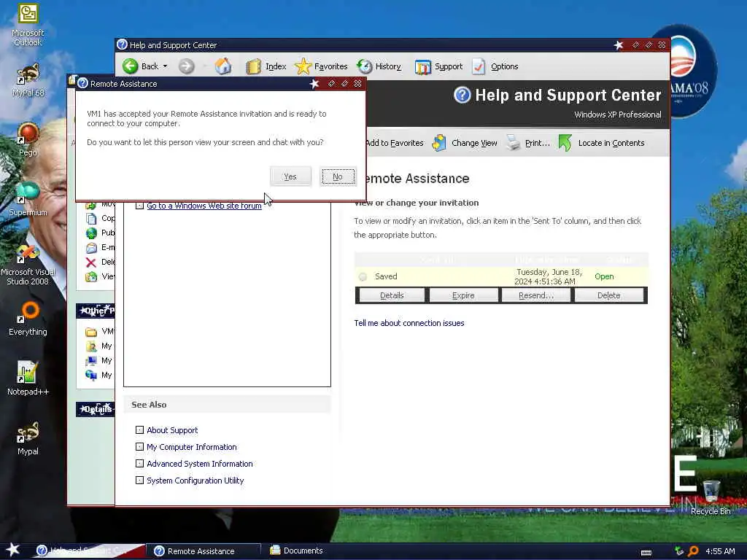
Task: Open Tell me about connection issues link
Action: pyautogui.click(x=409, y=323)
